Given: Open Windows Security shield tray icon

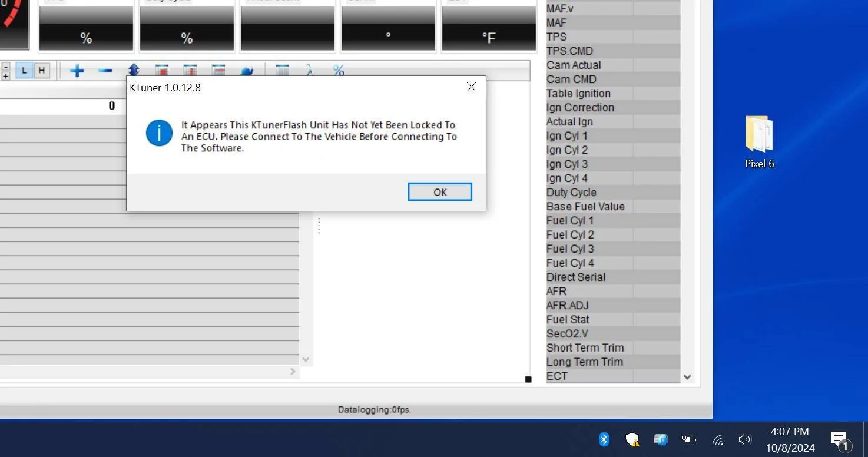Looking at the screenshot, I should (632, 439).
